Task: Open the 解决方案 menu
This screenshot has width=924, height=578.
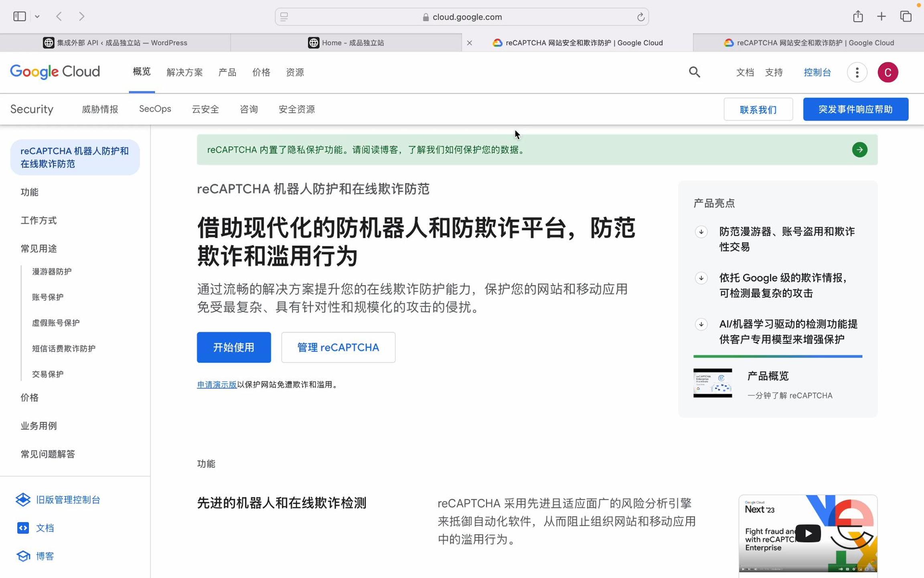Action: 184,72
